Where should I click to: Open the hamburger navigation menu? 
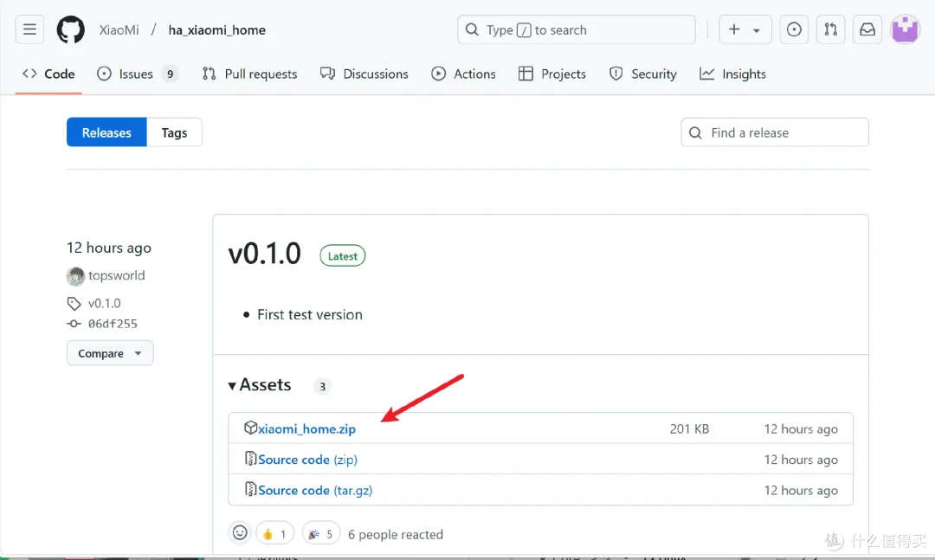[29, 29]
